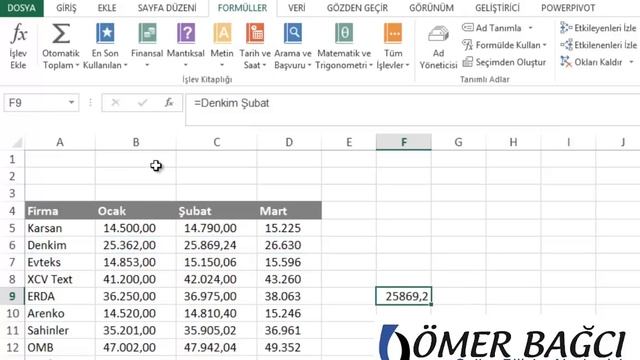Expand Metin dropdown arrow
This screenshot has height=360, width=640.
222,65
